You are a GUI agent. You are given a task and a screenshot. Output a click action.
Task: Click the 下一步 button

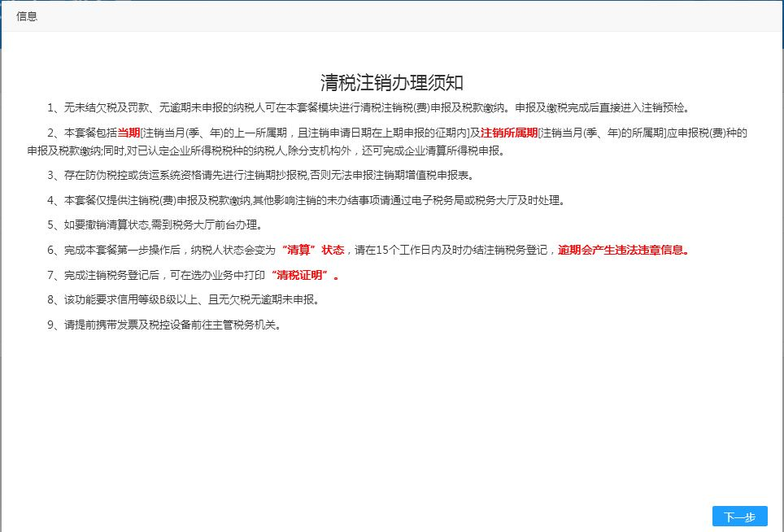pyautogui.click(x=739, y=517)
